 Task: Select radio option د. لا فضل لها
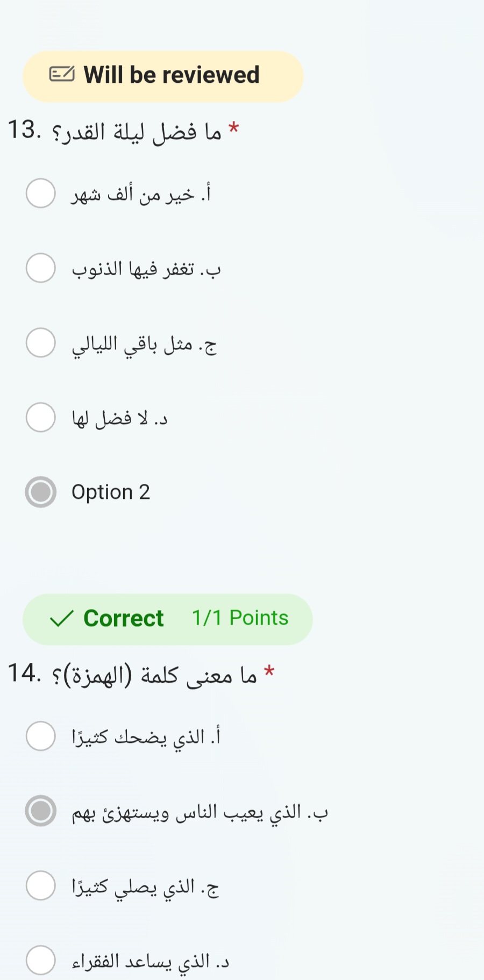(41, 417)
